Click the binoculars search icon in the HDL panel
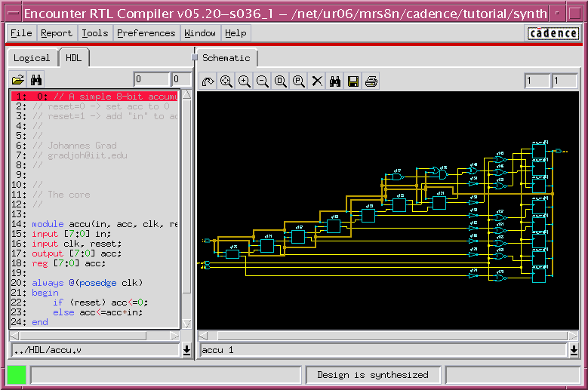The image size is (588, 390). pos(36,80)
